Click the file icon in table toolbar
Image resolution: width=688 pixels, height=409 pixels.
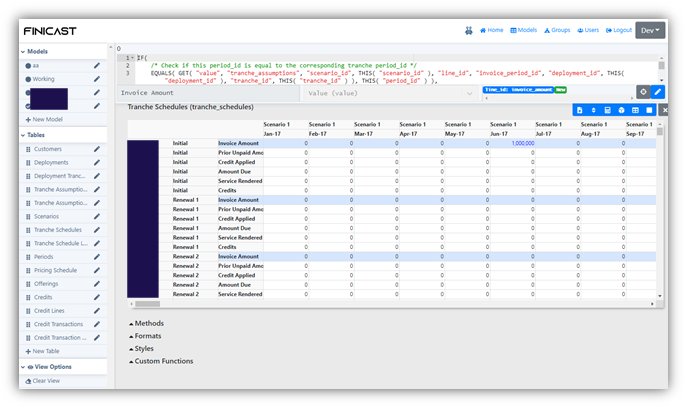click(580, 110)
